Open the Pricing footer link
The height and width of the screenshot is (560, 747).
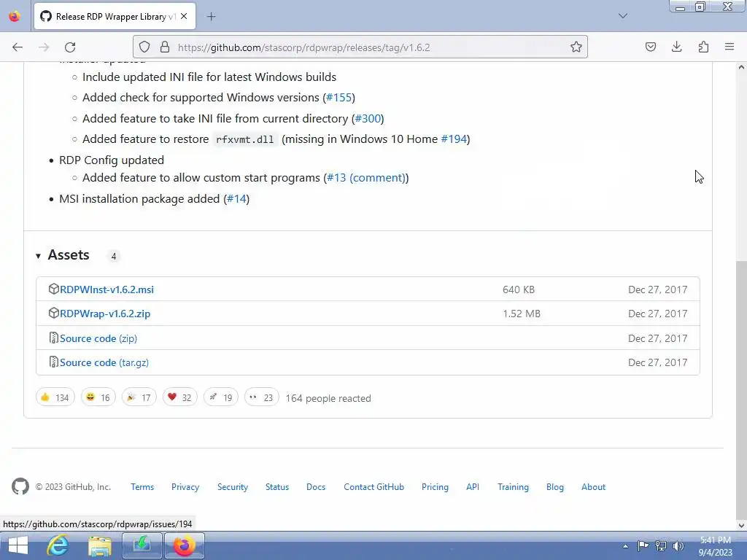(435, 487)
